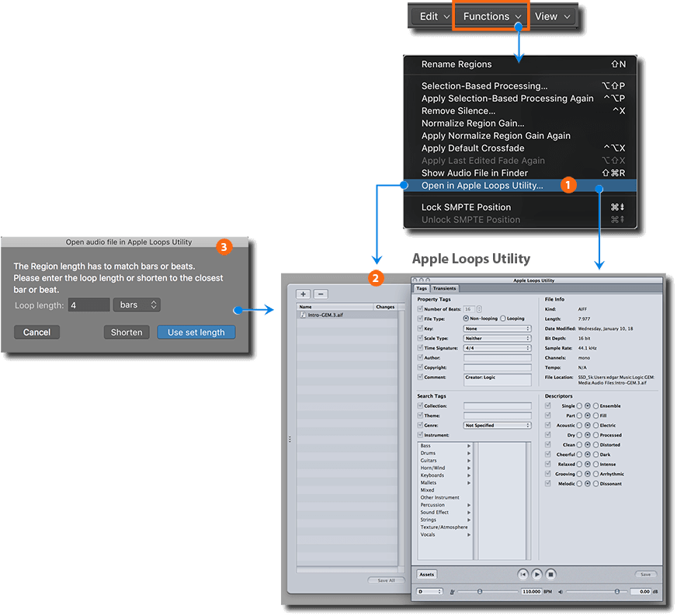Open the Functions menu
This screenshot has height=616, width=677.
491,16
